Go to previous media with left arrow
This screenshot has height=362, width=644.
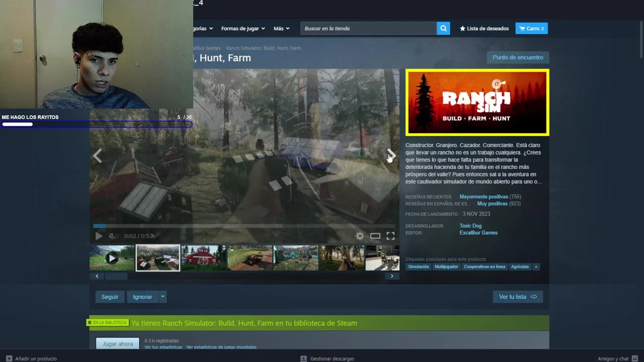coord(97,156)
